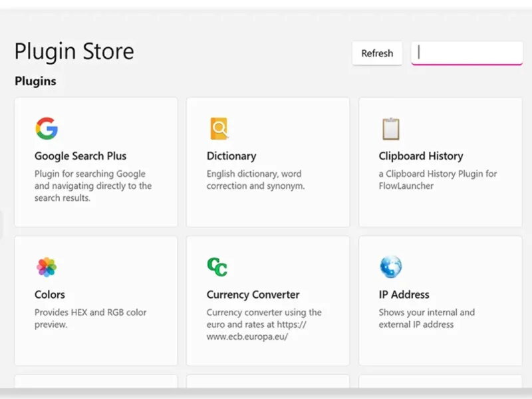532x399 pixels.
Task: Refresh the plugin list
Action: [x=377, y=53]
